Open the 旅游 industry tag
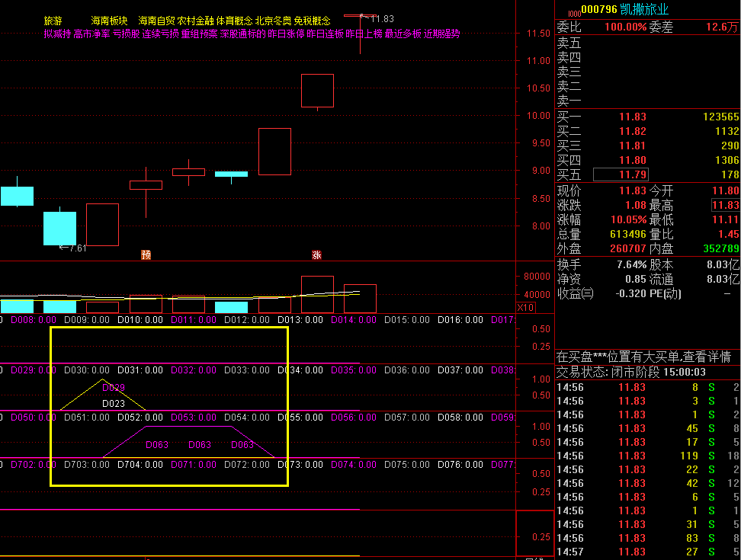This screenshot has height=560, width=741. pyautogui.click(x=53, y=21)
